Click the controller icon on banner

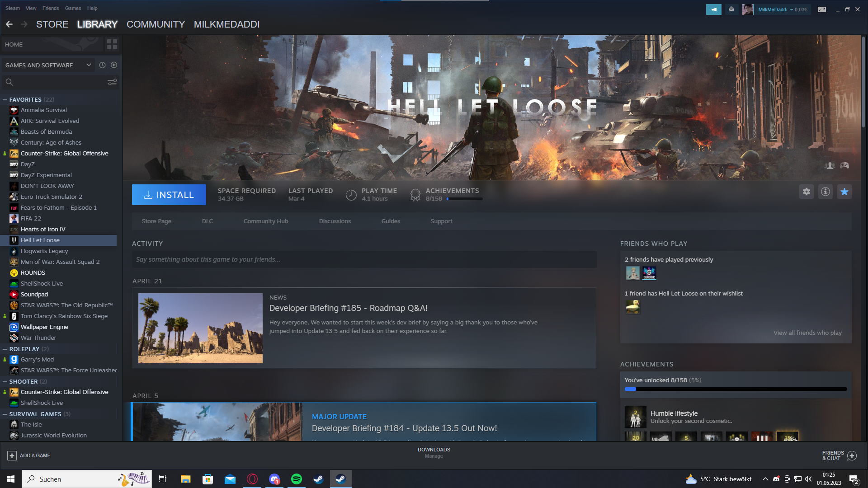(844, 166)
